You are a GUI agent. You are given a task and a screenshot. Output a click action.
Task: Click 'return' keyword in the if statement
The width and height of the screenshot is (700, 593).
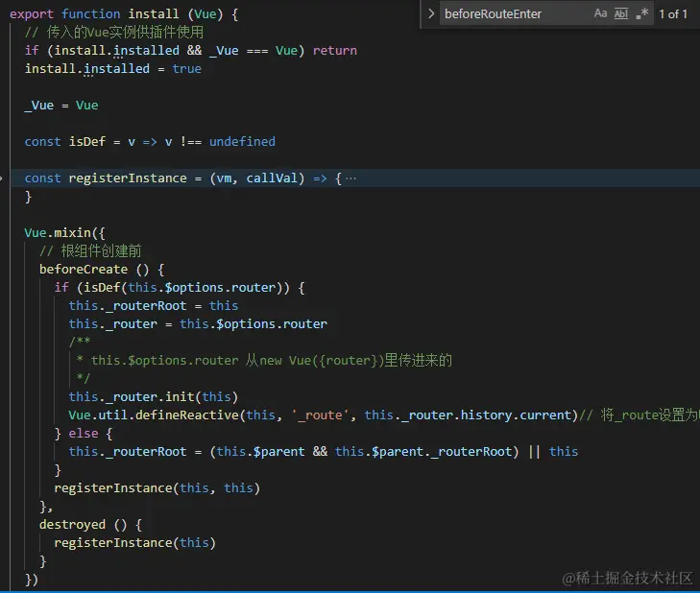click(335, 51)
